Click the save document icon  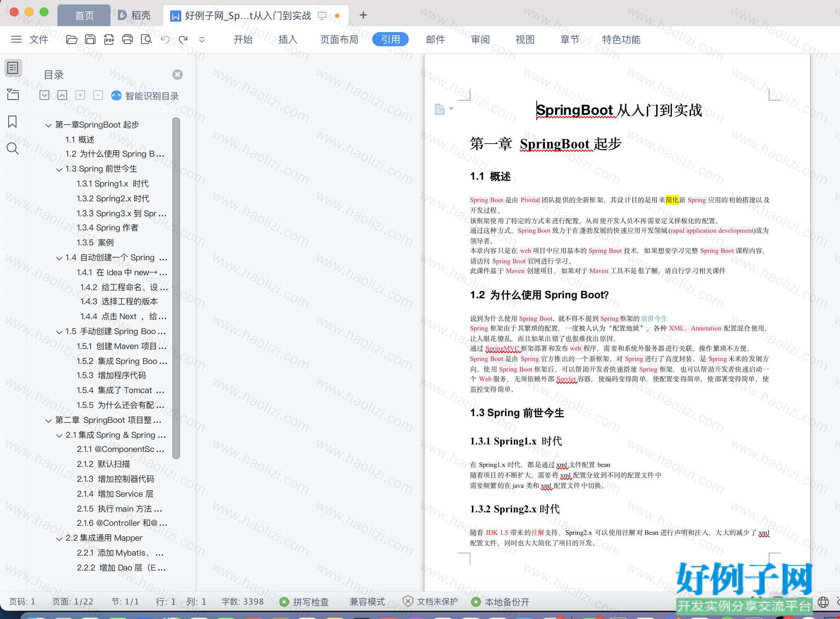pos(90,40)
